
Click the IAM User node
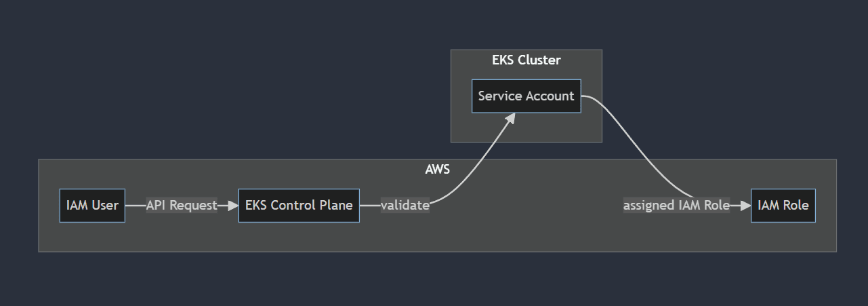[92, 205]
